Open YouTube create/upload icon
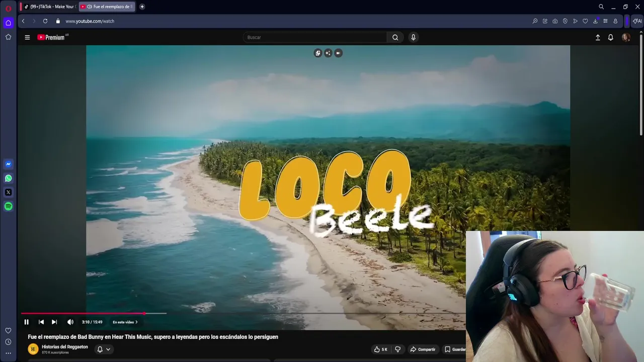 [598, 37]
